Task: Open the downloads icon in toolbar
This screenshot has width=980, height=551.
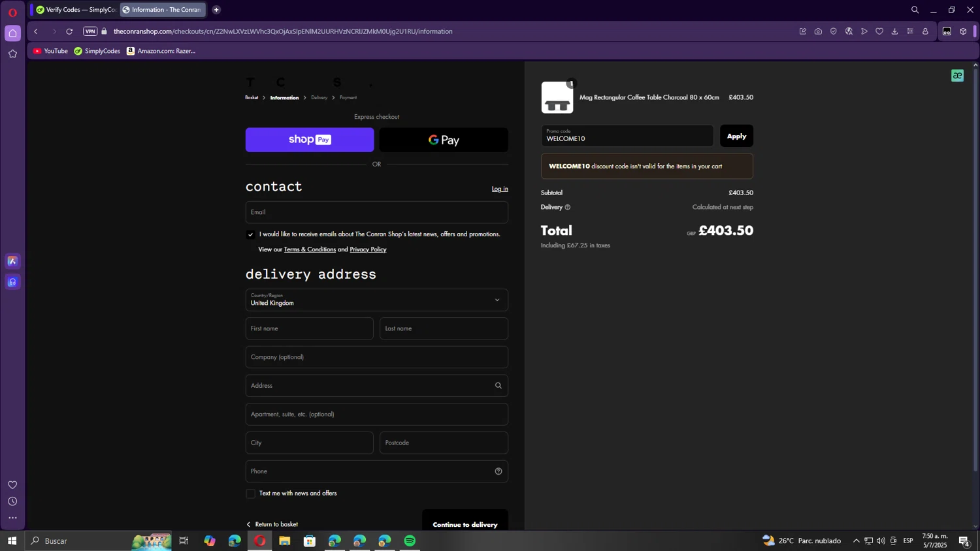Action: click(894, 31)
